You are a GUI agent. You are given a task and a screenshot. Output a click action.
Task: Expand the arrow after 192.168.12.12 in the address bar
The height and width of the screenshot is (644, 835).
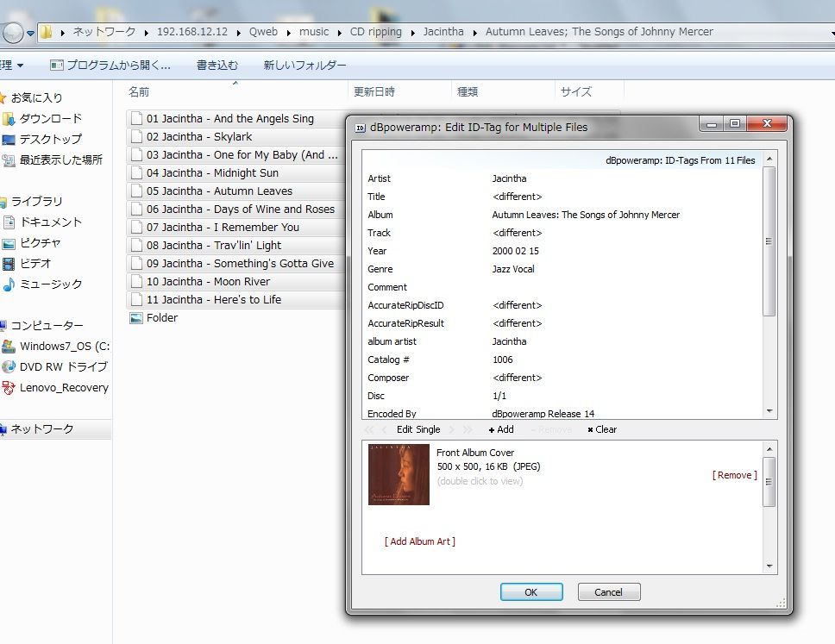pyautogui.click(x=238, y=33)
